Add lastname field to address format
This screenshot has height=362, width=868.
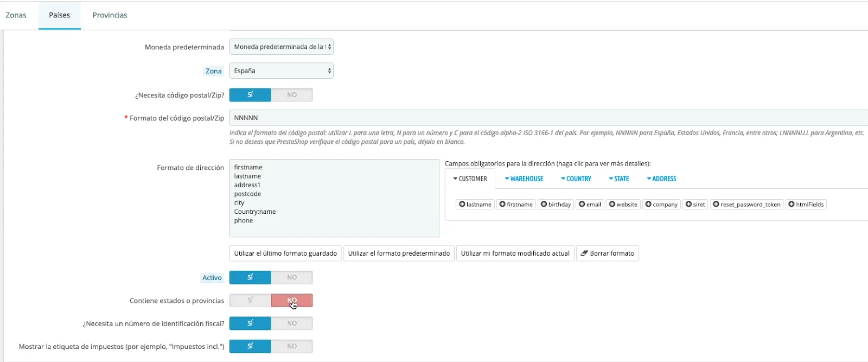475,205
